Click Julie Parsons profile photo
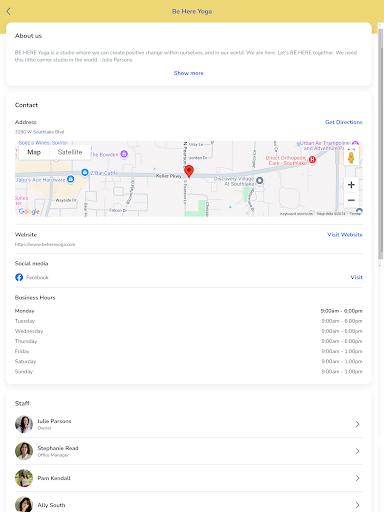Image resolution: width=384 pixels, height=512 pixels. point(24,424)
